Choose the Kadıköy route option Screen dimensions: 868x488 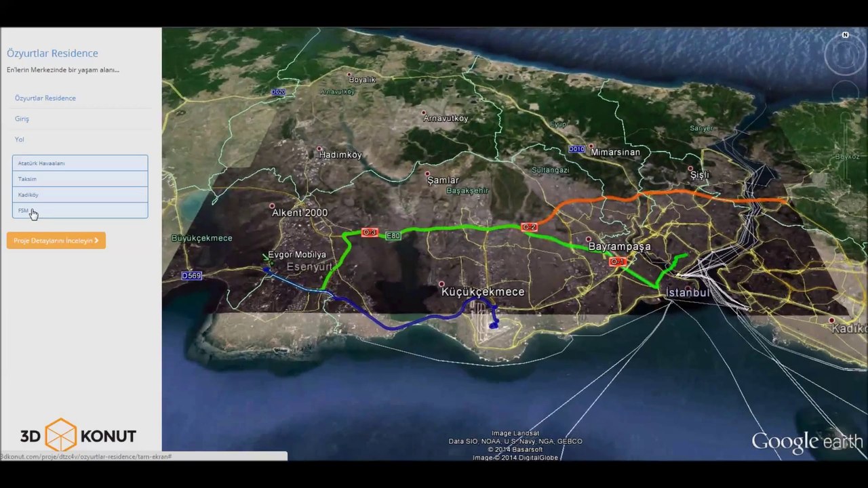pyautogui.click(x=80, y=195)
